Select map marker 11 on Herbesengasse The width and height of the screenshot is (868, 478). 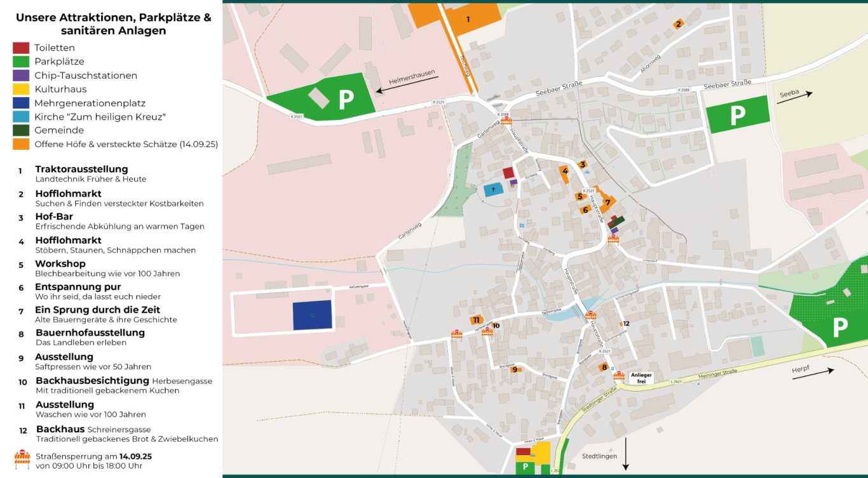point(476,319)
